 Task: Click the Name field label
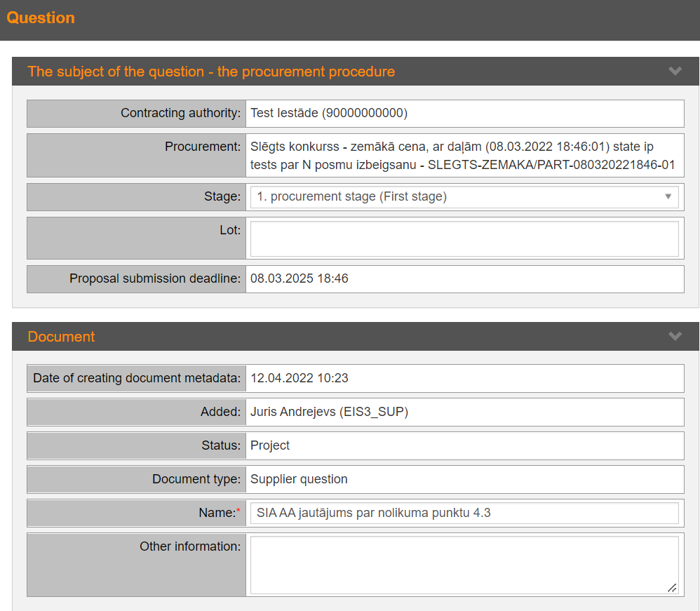[x=216, y=513]
